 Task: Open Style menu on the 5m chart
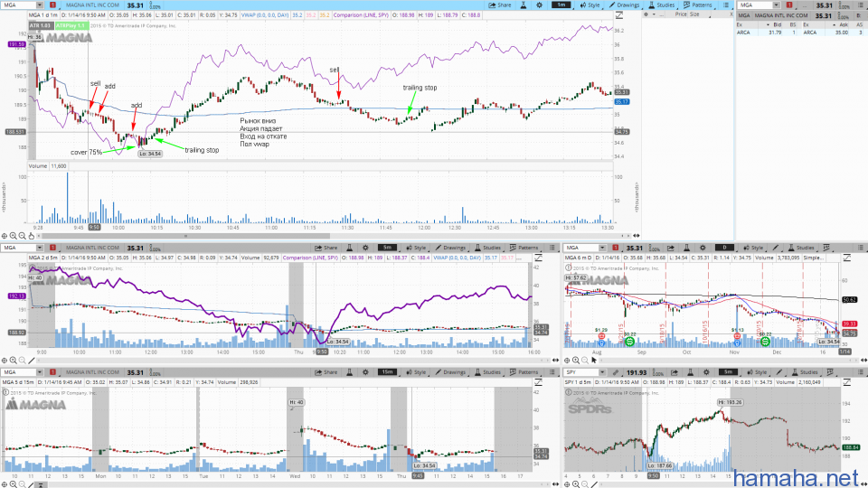click(416, 248)
